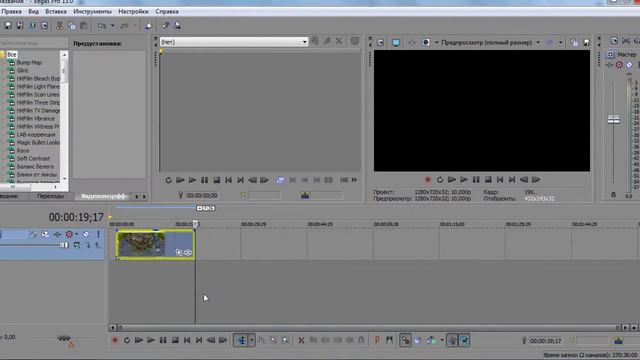The width and height of the screenshot is (640, 360).
Task: Click the preview Pause button
Action: [x=476, y=180]
